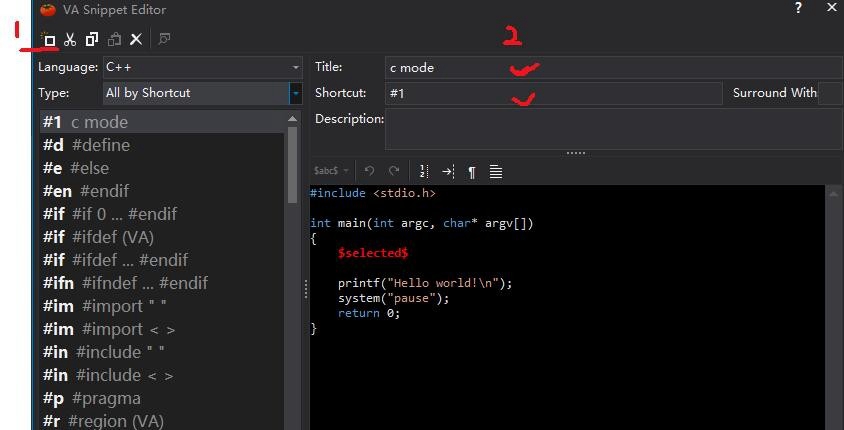Click the system("pause") code line

click(x=393, y=298)
